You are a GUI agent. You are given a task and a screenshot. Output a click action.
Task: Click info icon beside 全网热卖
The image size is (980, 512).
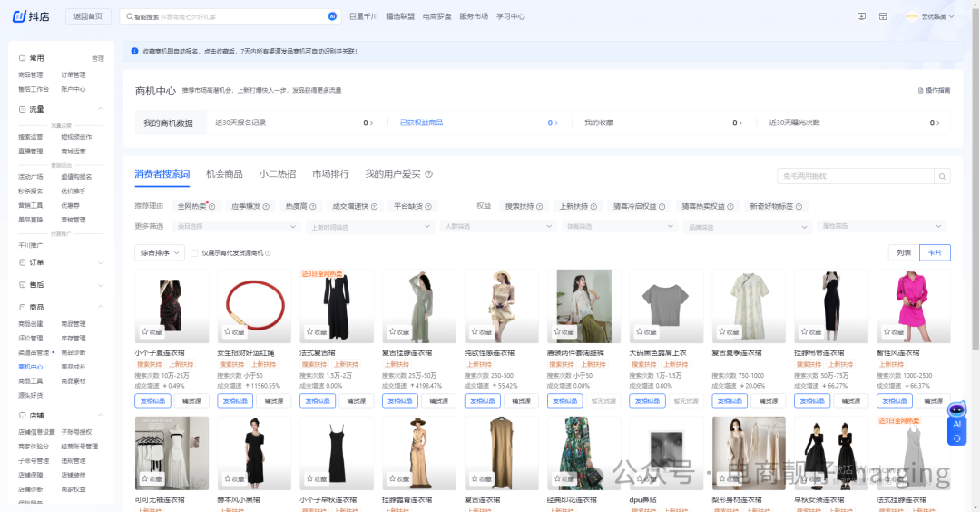click(211, 206)
